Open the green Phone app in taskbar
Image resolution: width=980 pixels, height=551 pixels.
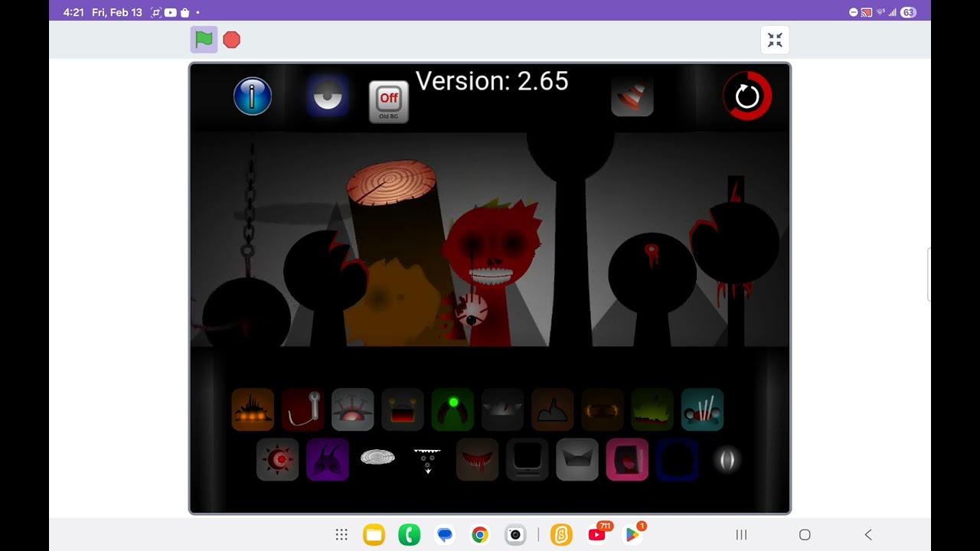pyautogui.click(x=410, y=535)
